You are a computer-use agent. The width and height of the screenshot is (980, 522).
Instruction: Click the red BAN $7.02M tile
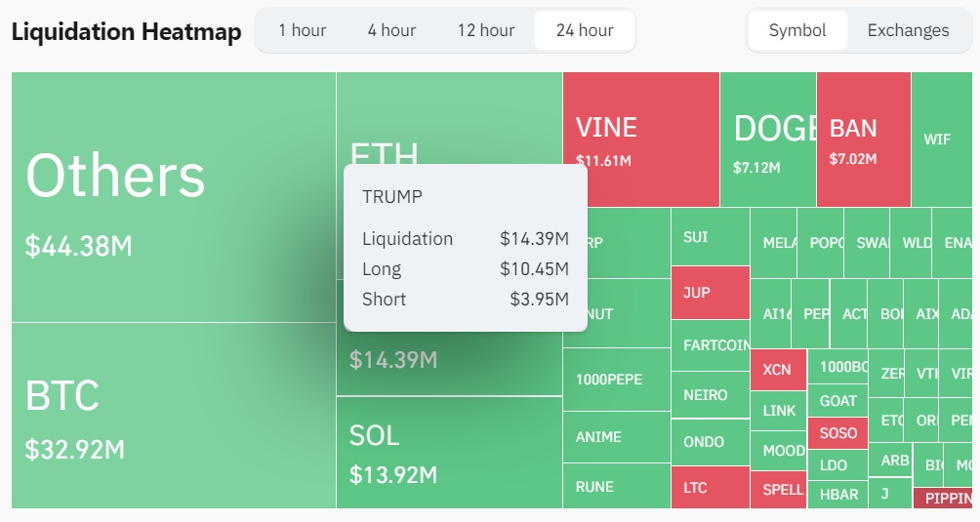(863, 140)
